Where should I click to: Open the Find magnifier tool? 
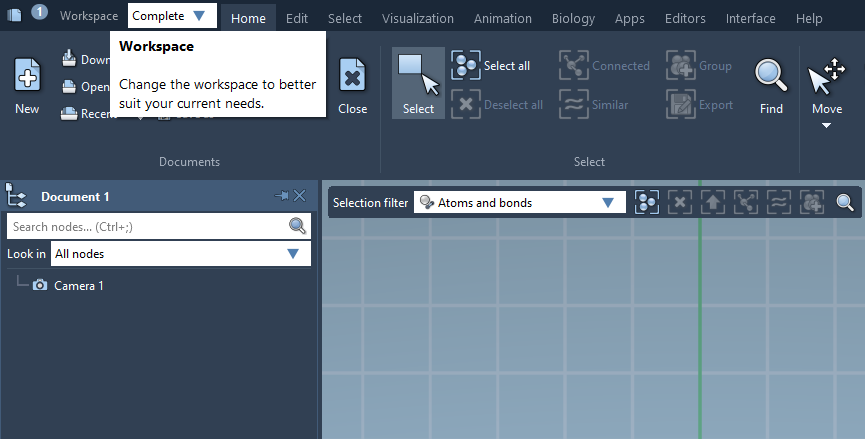point(770,78)
